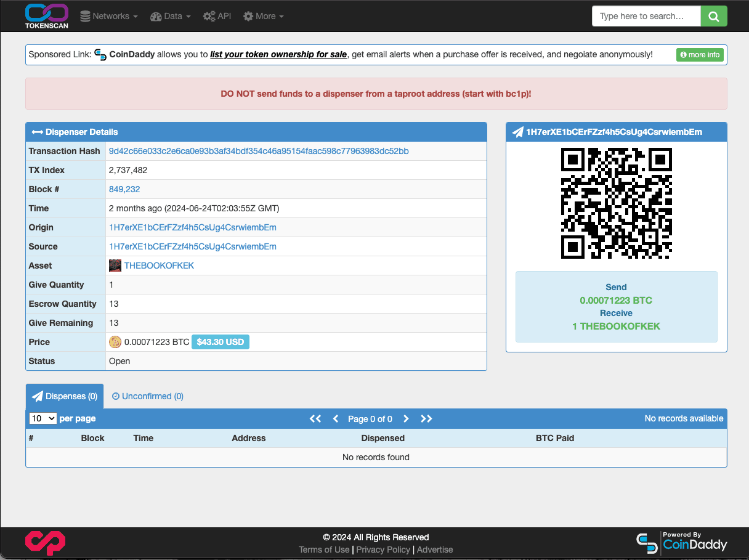Click the bitcoin coin icon by price
This screenshot has width=749, height=560.
(115, 342)
